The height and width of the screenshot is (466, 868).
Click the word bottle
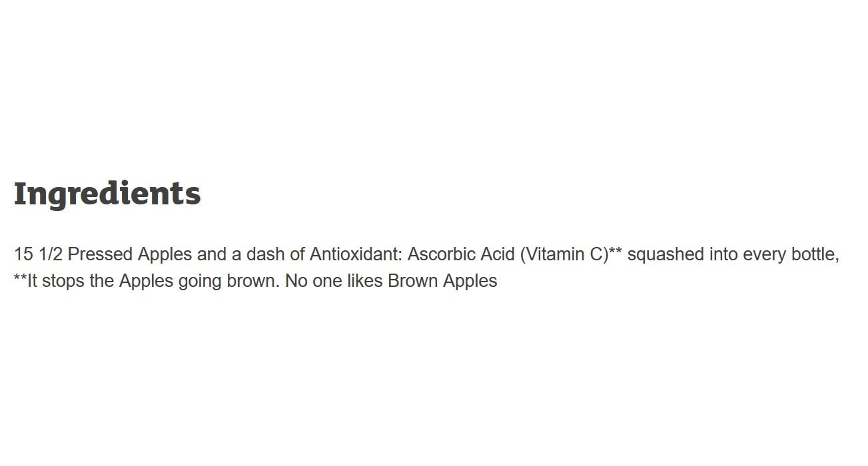[x=813, y=254]
